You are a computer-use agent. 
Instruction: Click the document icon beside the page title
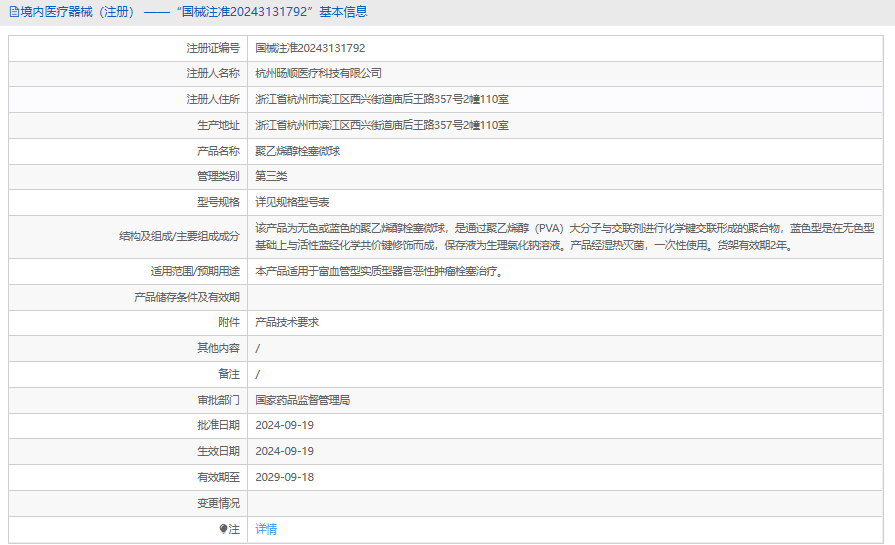[14, 12]
